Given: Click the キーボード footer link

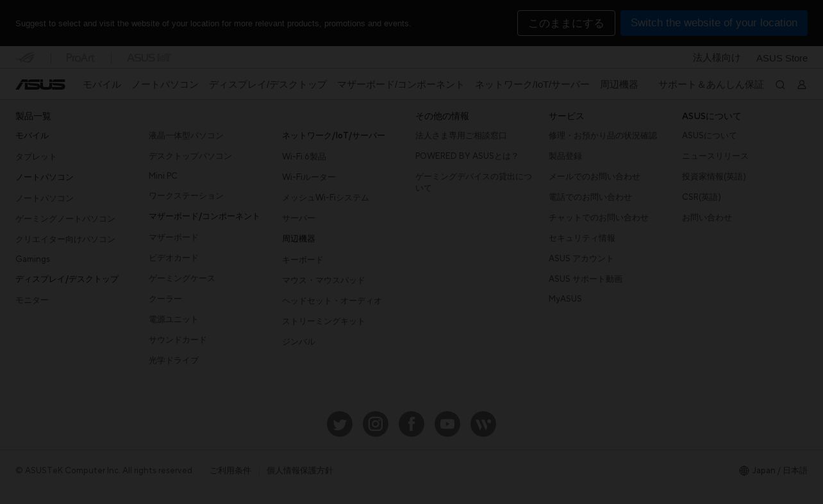Looking at the screenshot, I should tap(303, 260).
